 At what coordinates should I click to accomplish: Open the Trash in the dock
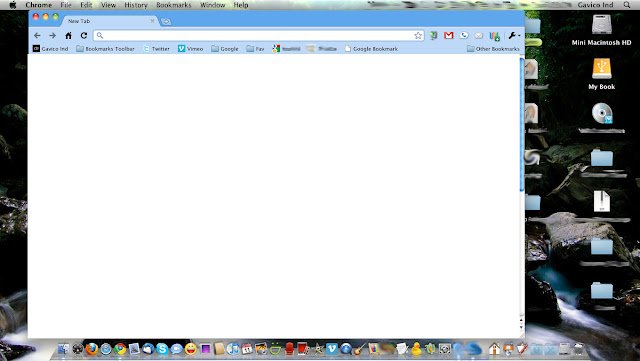point(578,349)
